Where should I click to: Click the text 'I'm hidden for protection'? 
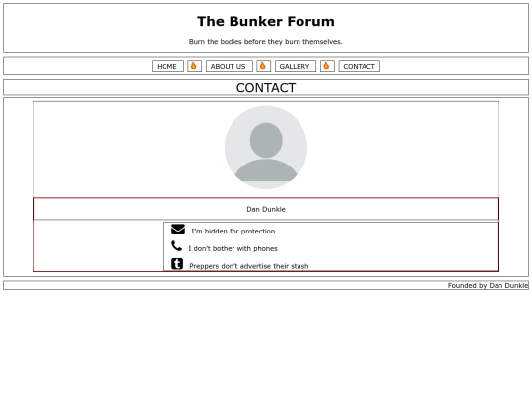click(x=233, y=232)
